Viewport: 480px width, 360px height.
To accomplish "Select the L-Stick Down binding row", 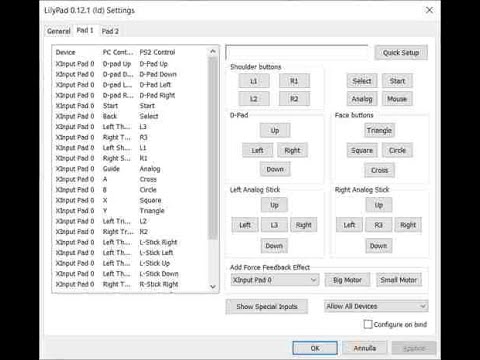I will pyautogui.click(x=130, y=274).
